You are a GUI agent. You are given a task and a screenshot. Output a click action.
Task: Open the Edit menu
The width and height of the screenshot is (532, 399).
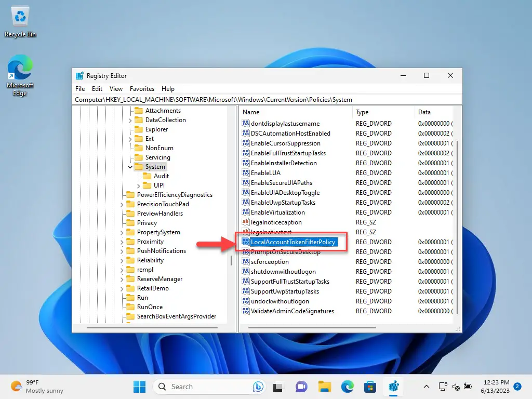pyautogui.click(x=97, y=88)
